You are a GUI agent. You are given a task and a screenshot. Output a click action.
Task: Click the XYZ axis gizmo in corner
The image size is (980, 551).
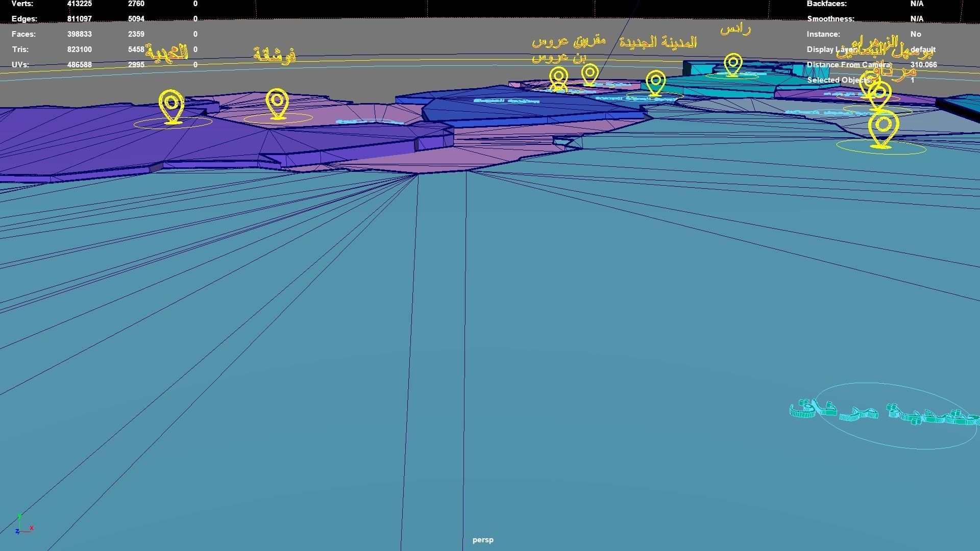22,525
